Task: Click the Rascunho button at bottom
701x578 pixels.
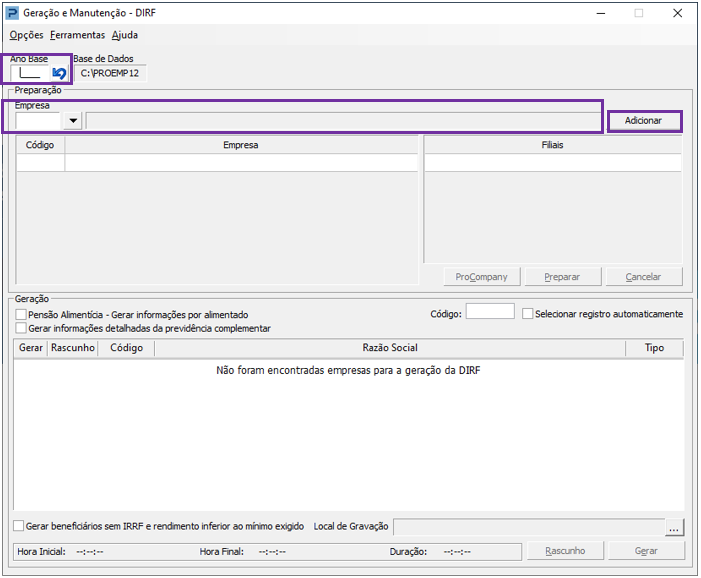Action: click(x=565, y=551)
